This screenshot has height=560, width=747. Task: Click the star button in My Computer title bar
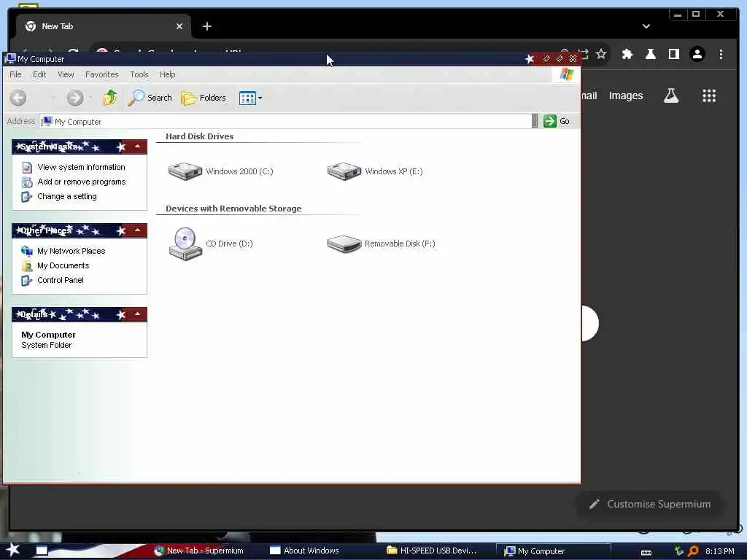coord(530,58)
